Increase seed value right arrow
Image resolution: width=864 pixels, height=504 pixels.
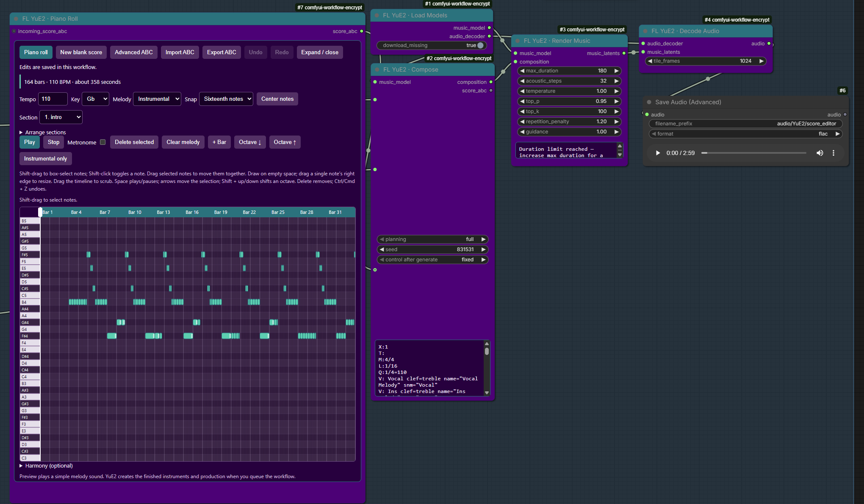click(483, 249)
